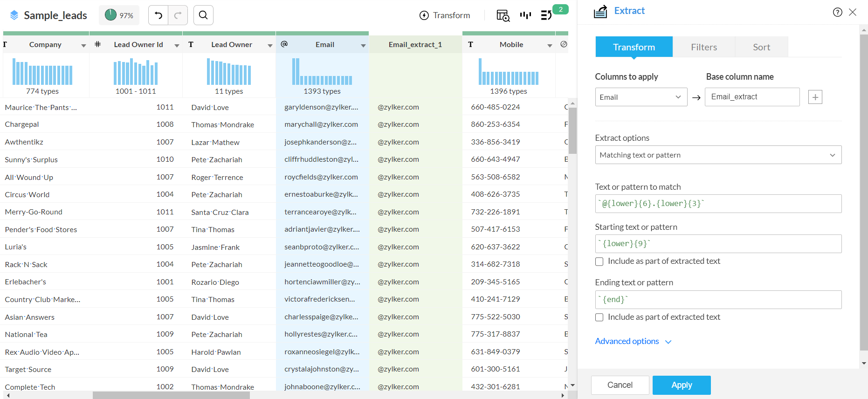Image resolution: width=868 pixels, height=399 pixels.
Task: Open the Company column header dropdown arrow
Action: coord(83,45)
